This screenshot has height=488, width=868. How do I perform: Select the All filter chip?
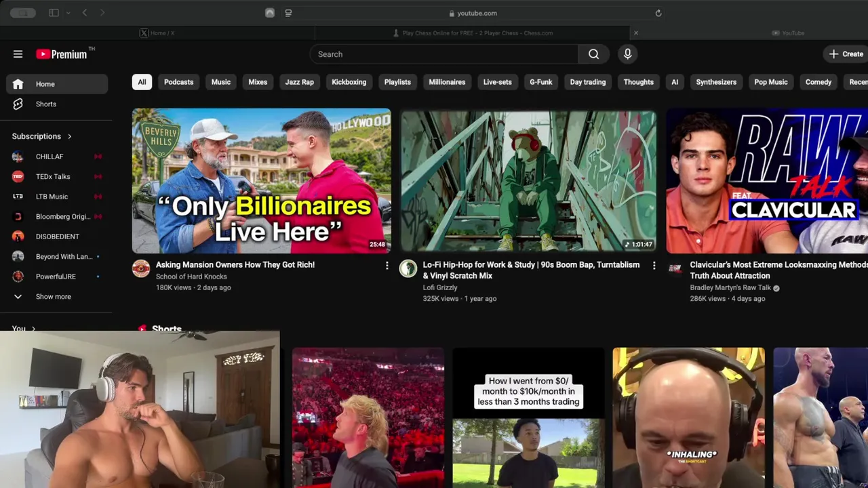tap(142, 82)
